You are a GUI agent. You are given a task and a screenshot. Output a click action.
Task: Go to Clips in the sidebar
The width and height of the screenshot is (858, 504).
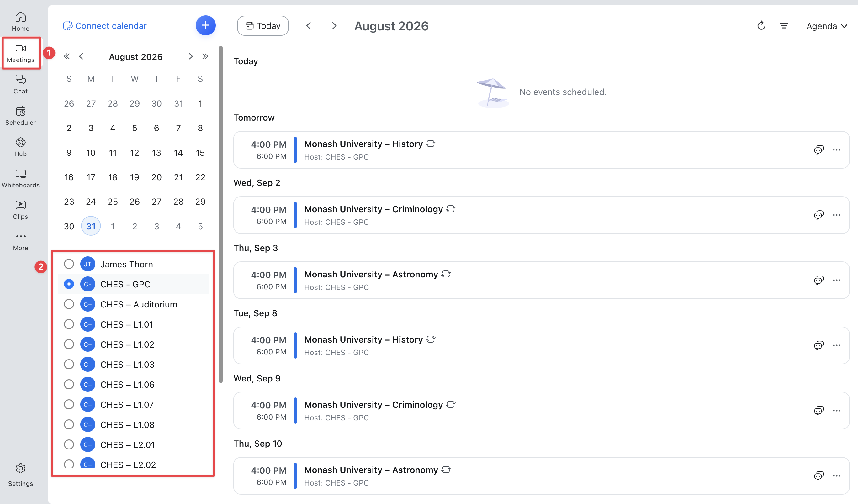20,210
